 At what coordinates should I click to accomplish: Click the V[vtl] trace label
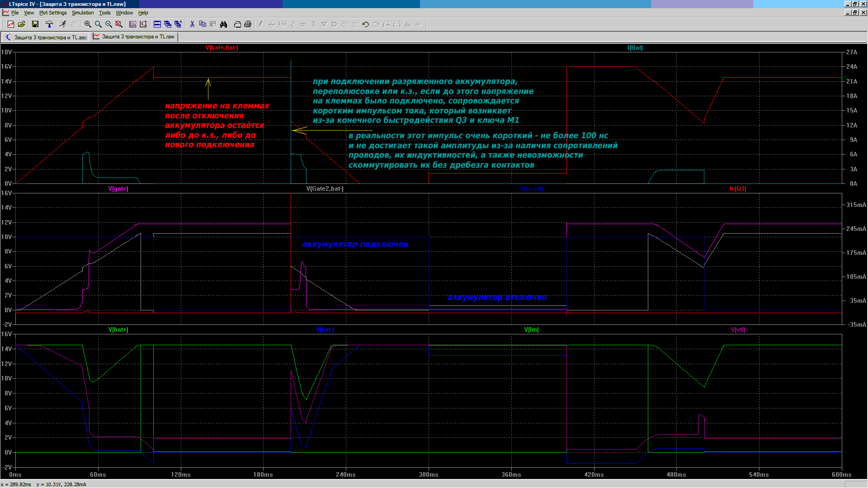coord(738,329)
